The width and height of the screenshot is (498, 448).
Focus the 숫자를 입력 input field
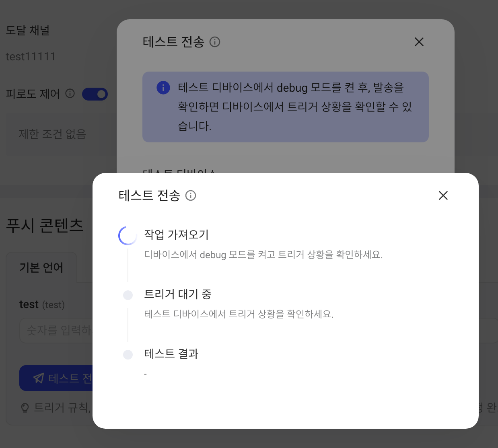click(x=56, y=331)
